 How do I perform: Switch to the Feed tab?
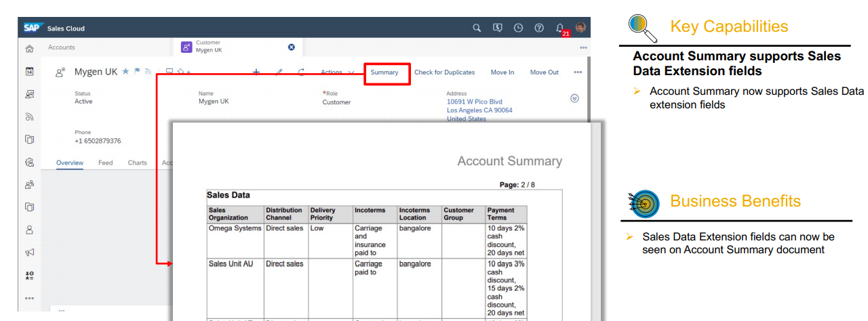pos(106,163)
